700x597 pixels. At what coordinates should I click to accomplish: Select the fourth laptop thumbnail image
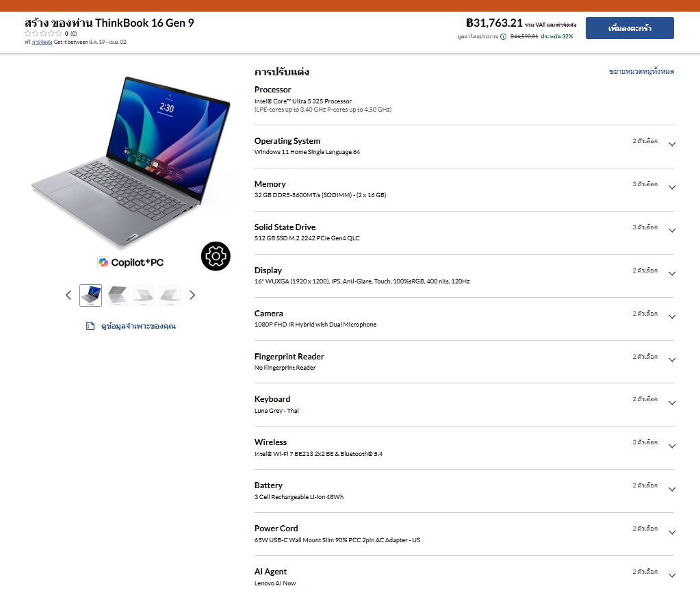pos(170,295)
